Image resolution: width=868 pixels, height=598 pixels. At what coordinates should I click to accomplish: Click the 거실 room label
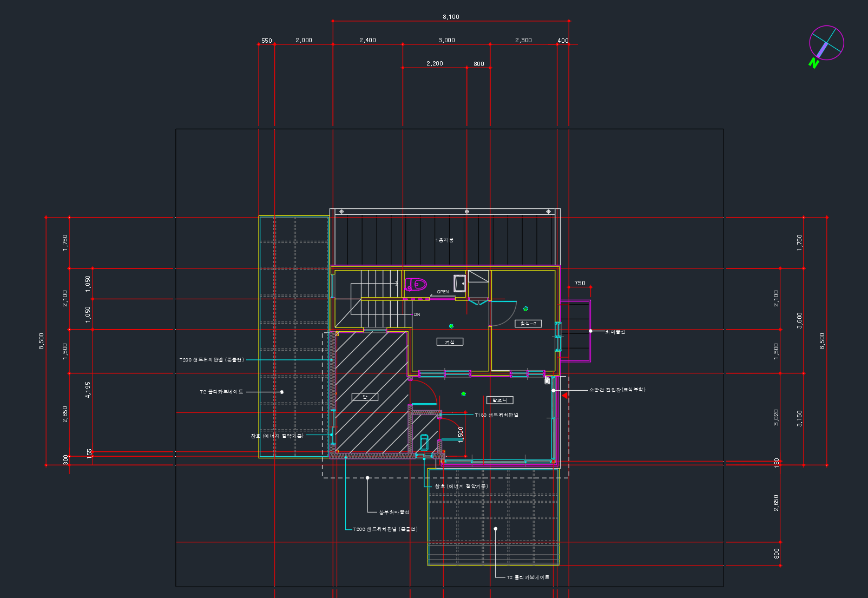pos(450,342)
